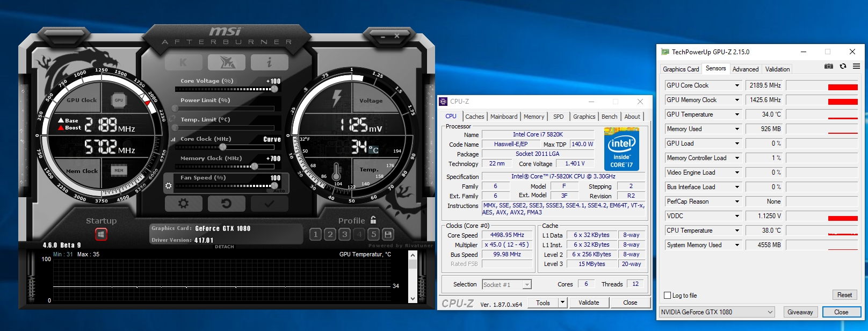Viewport: 868px width, 331px height.
Task: Switch to the SPD tab in CPU-Z
Action: pyautogui.click(x=559, y=117)
